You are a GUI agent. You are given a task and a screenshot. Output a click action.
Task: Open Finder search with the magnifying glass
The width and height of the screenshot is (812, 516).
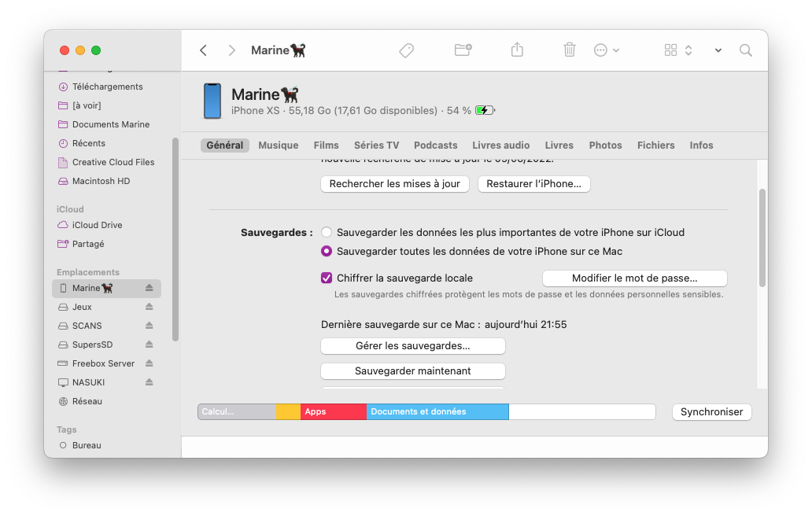tap(745, 50)
